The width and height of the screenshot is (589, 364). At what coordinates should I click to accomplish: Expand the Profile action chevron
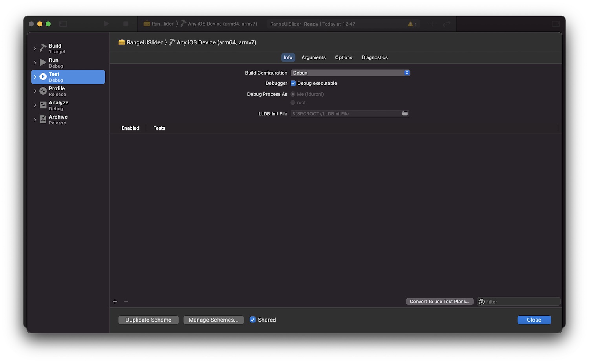click(x=35, y=91)
